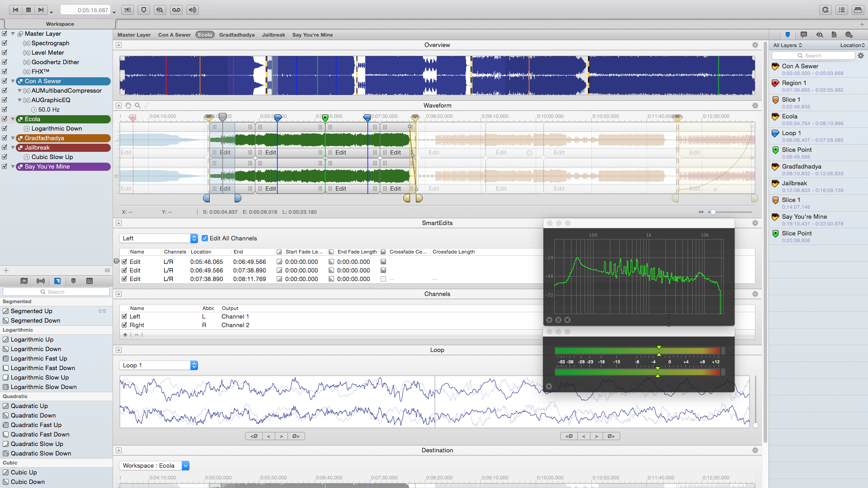Viewport: 868px width, 488px height.
Task: Collapse the Con A Sewer layer tree
Action: tap(13, 81)
